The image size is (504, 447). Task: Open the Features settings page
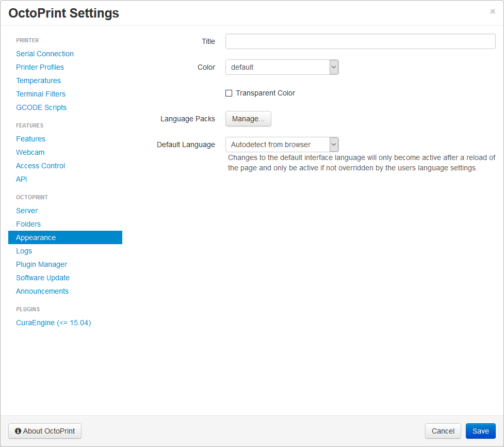coord(30,139)
